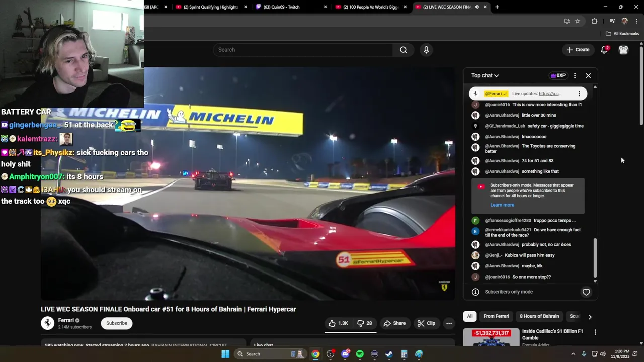644x362 pixels.
Task: Open the Chrome three-dot menu
Action: [x=637, y=21]
